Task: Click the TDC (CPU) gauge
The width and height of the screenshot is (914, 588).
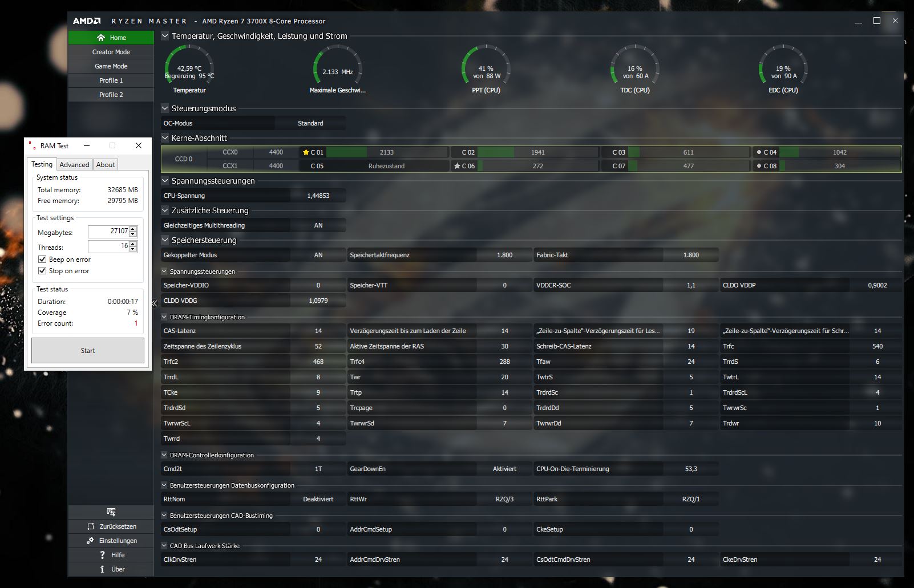Action: pos(635,70)
